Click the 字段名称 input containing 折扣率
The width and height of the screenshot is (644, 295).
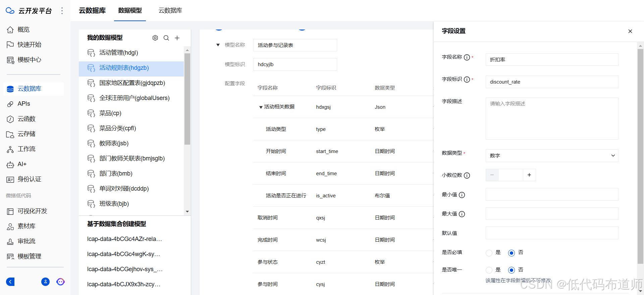[x=552, y=60]
